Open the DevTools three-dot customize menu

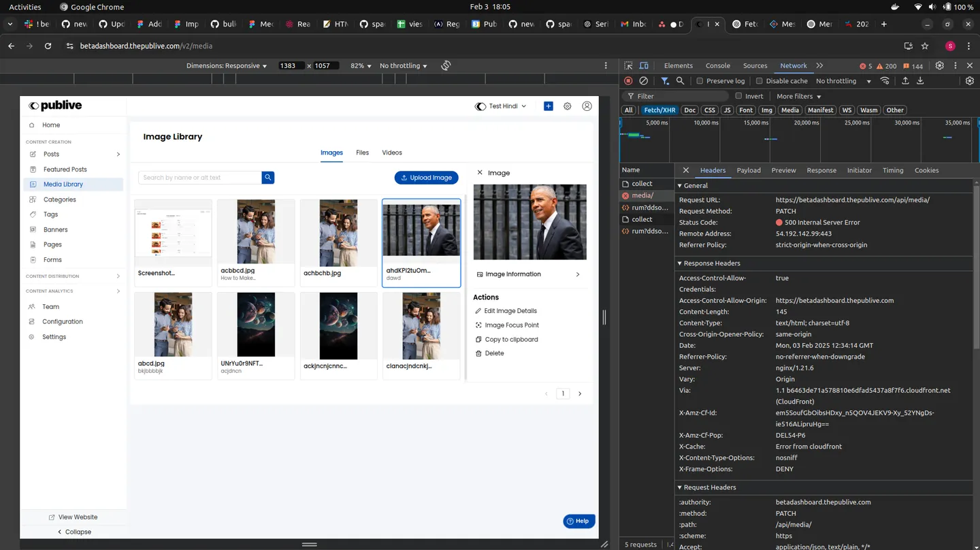click(955, 66)
